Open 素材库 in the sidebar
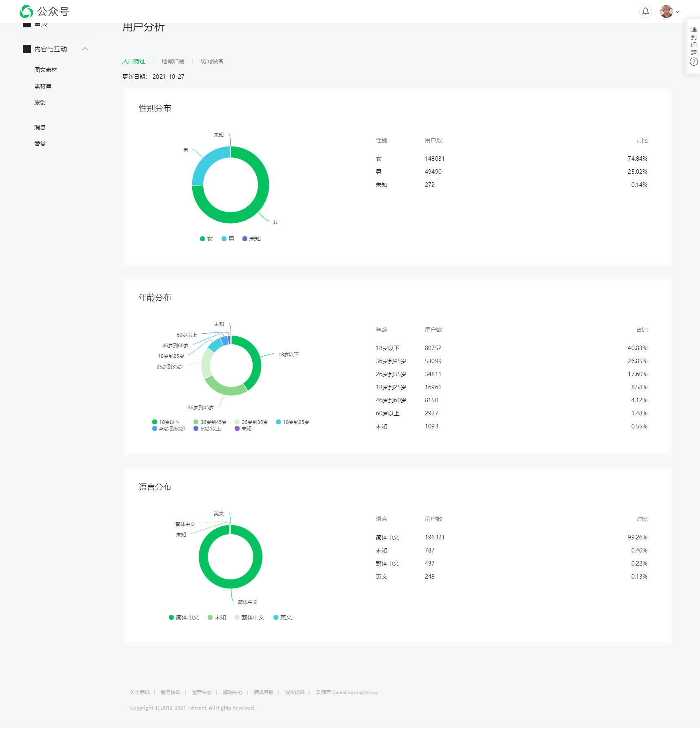Screen dimensions: 700x743 click(x=43, y=86)
